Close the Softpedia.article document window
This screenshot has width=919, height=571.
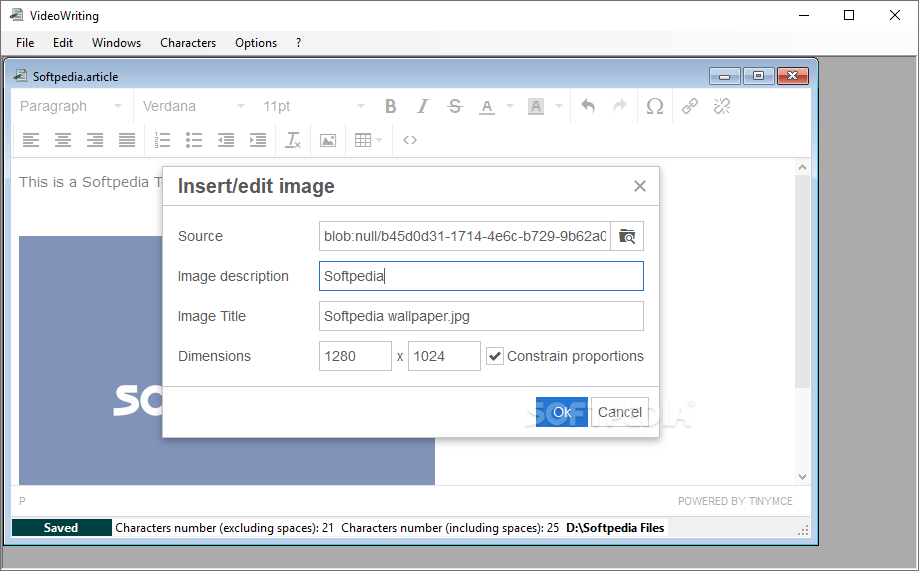click(x=792, y=76)
